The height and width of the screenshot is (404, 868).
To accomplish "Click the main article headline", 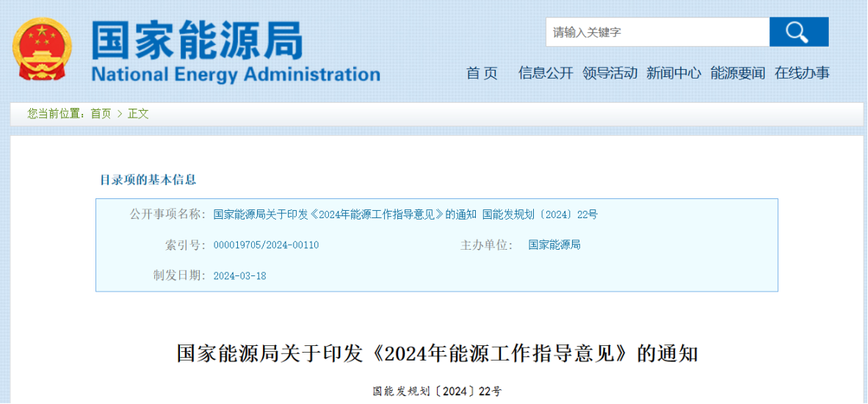I will tap(438, 353).
